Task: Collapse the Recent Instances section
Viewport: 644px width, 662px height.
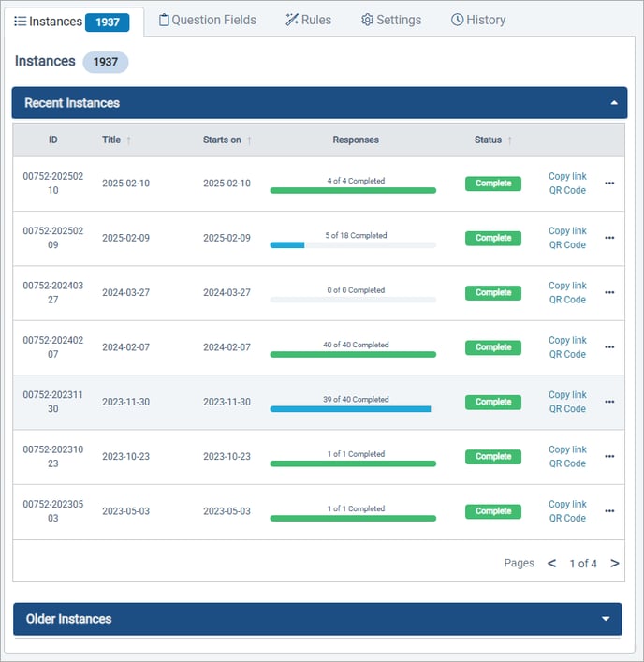Action: pyautogui.click(x=613, y=103)
